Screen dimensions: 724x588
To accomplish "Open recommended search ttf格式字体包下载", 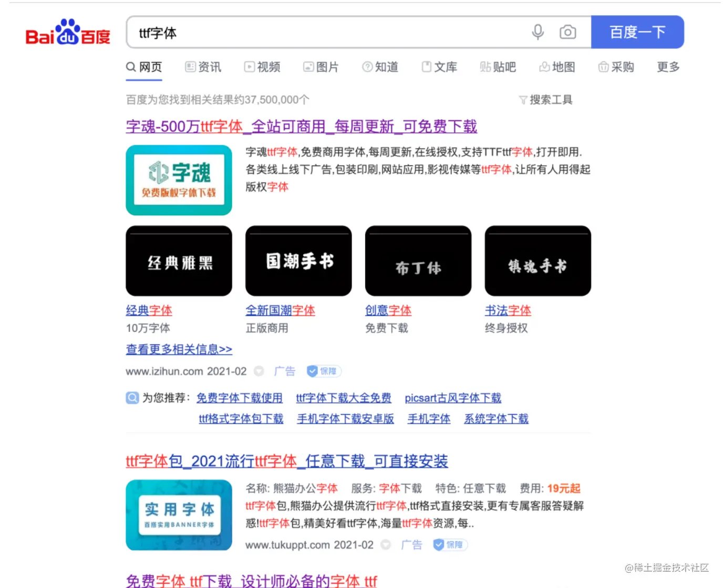I will coord(241,419).
